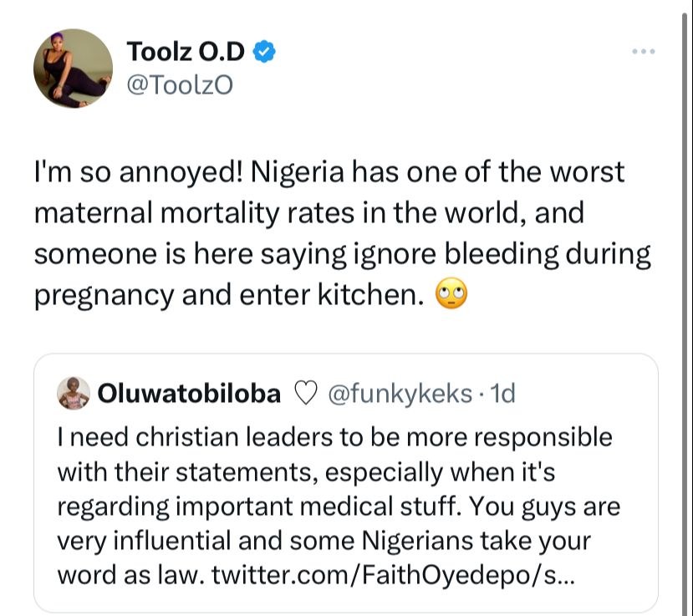Click the main tweet text about maternal mortality
This screenshot has height=616, width=693.
(343, 233)
